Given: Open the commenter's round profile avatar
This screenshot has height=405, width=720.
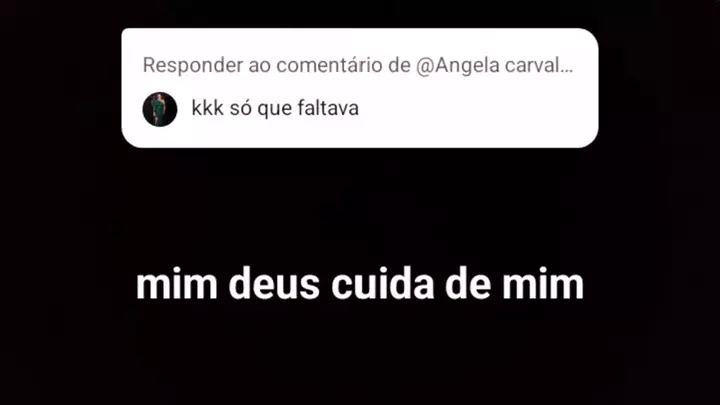Looking at the screenshot, I should pyautogui.click(x=160, y=109).
